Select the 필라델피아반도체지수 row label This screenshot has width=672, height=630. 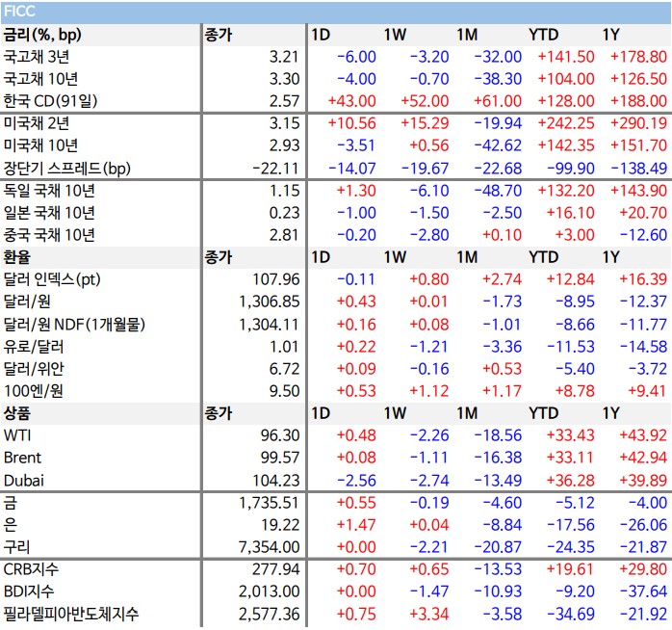tap(71, 615)
